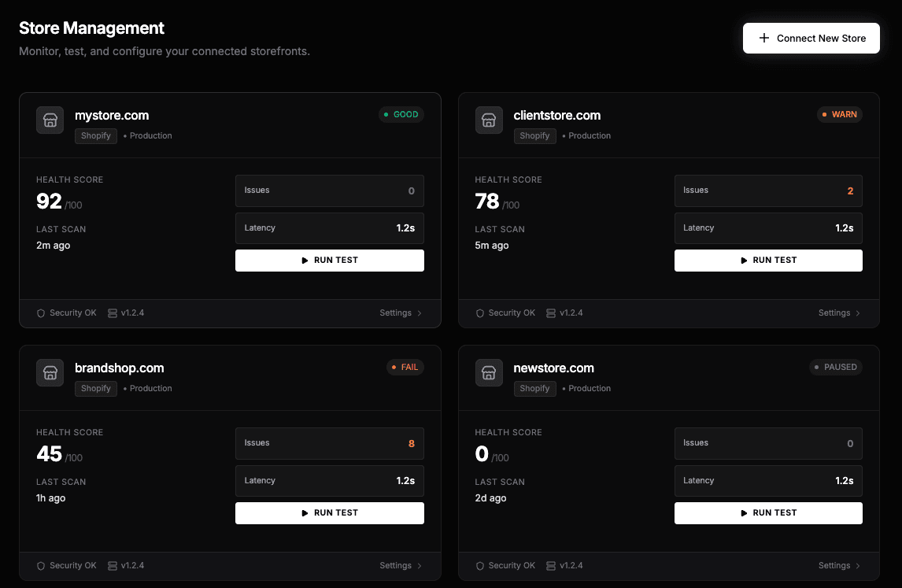Click the mystore.com storefront icon
Image resolution: width=902 pixels, height=588 pixels.
pos(50,120)
